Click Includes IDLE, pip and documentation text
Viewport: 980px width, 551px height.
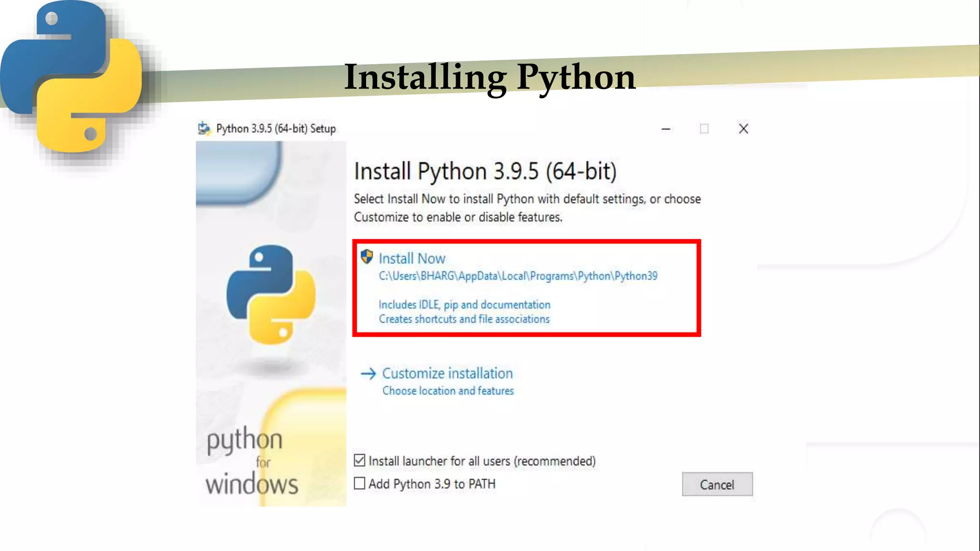(464, 305)
